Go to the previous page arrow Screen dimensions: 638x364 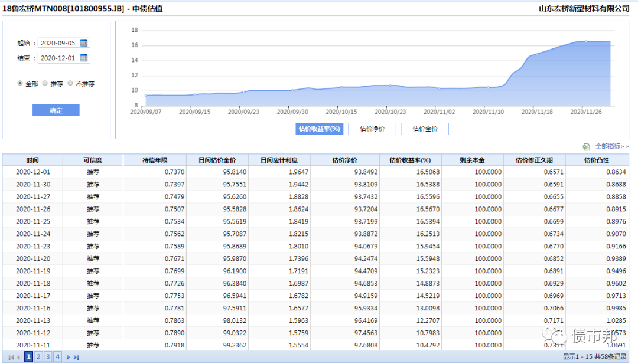tap(18, 357)
